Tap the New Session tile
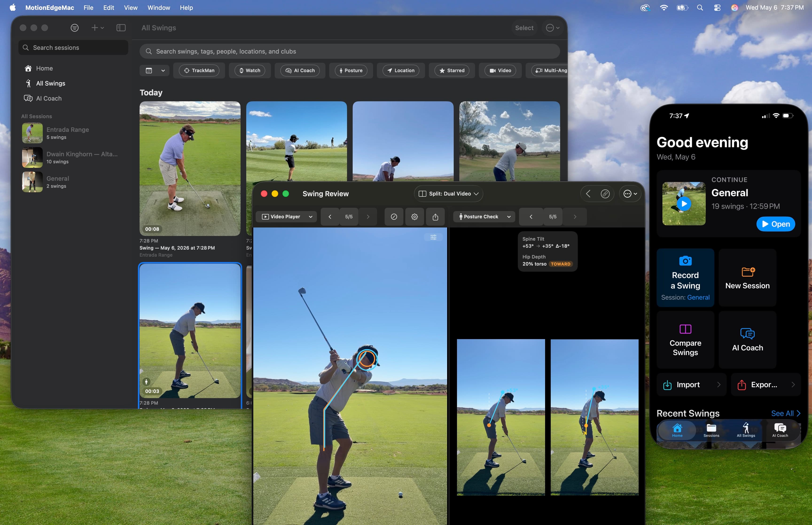812x525 pixels. 747,278
